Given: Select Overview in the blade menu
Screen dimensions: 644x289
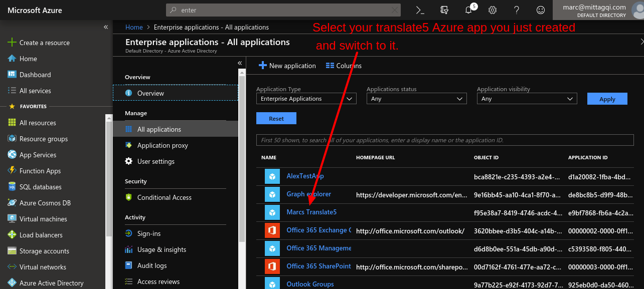Looking at the screenshot, I should 176,93.
